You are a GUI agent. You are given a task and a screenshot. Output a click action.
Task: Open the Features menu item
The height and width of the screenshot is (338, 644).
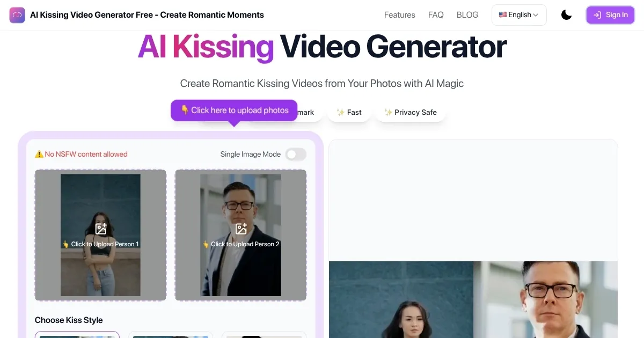399,15
